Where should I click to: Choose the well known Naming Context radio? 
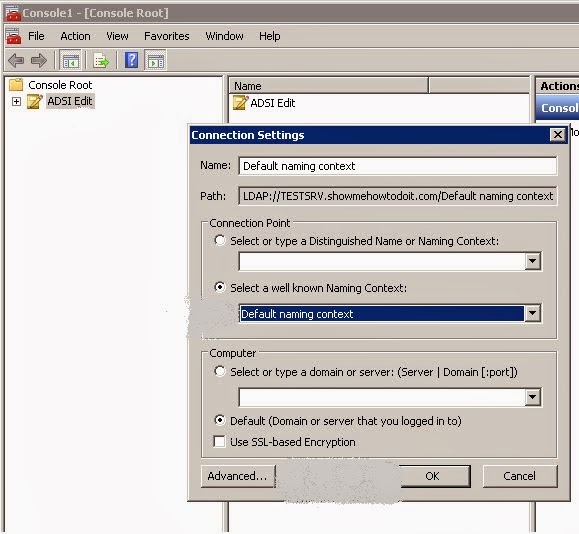click(220, 287)
